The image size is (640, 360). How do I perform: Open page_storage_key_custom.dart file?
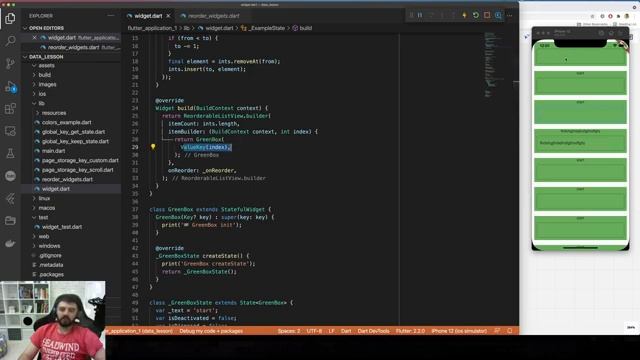pos(80,160)
